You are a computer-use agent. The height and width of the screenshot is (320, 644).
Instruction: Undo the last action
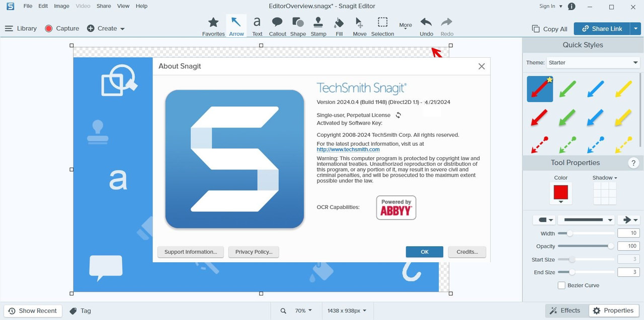[x=426, y=27]
